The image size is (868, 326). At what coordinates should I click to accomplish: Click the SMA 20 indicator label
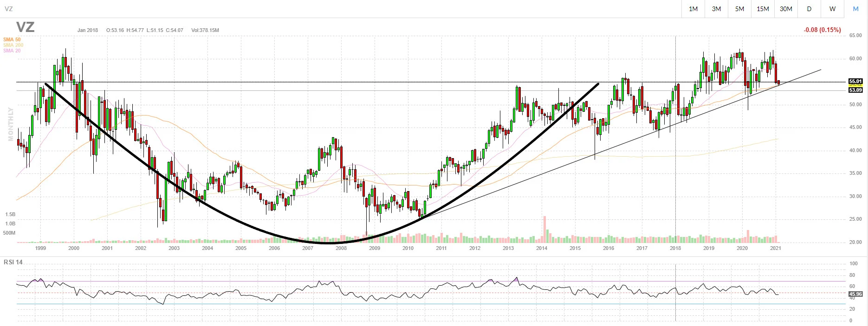click(12, 51)
